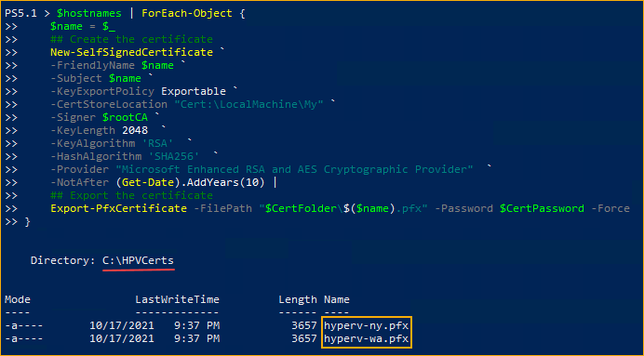Click the Microsoft Enhanced RSA provider string
Image resolution: width=644 pixels, height=356 pixels.
click(294, 169)
